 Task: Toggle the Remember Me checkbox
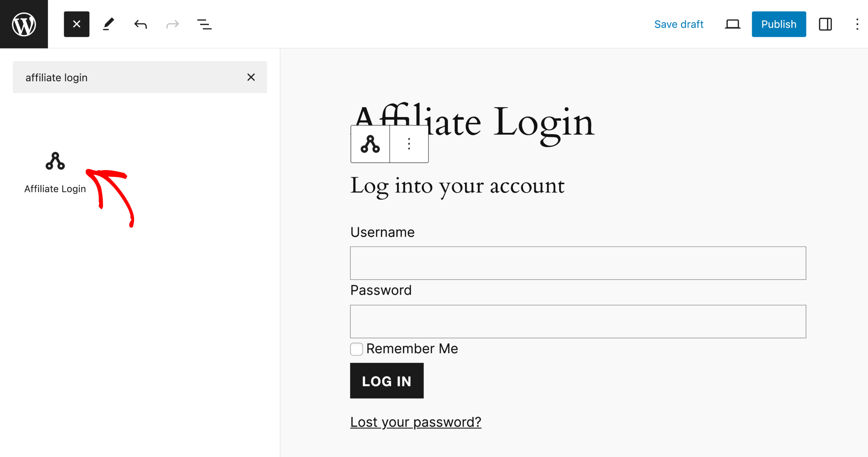coord(356,349)
